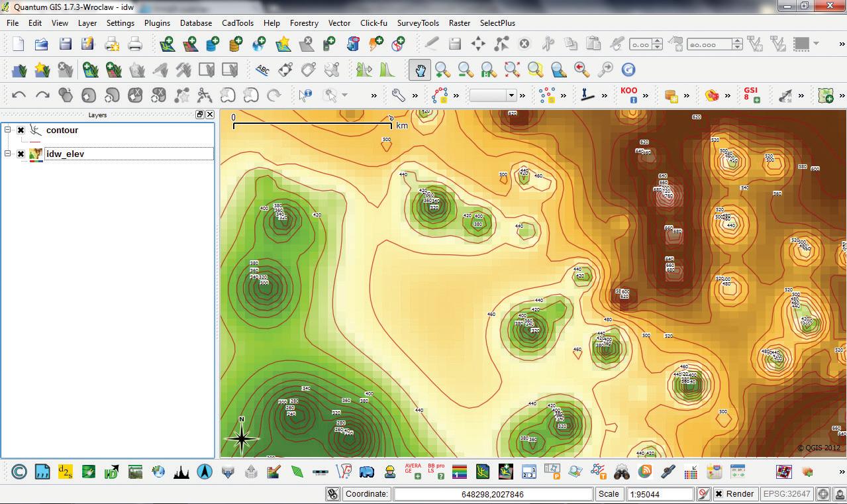Uncheck visibility of the idw_elev layer
The width and height of the screenshot is (847, 504).
click(x=21, y=154)
